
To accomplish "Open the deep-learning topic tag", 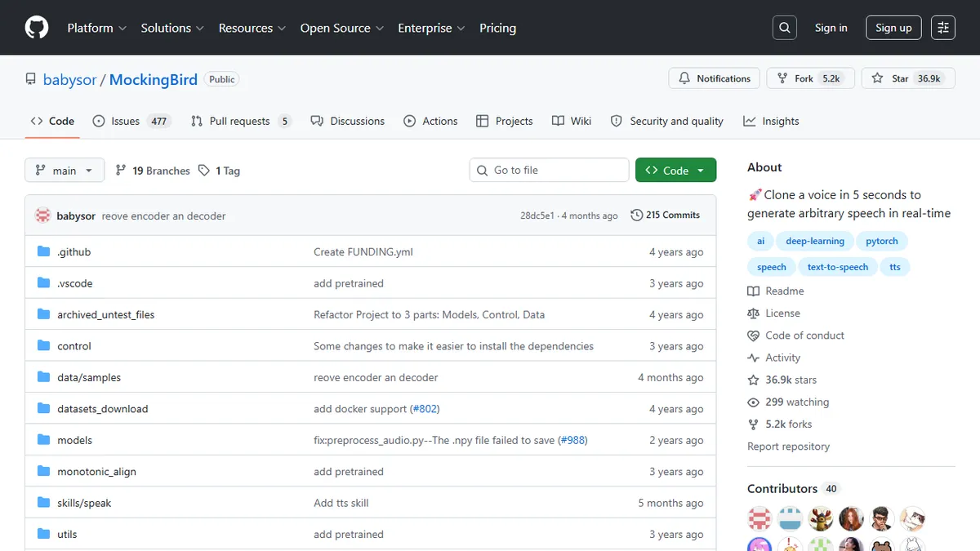I will 815,241.
